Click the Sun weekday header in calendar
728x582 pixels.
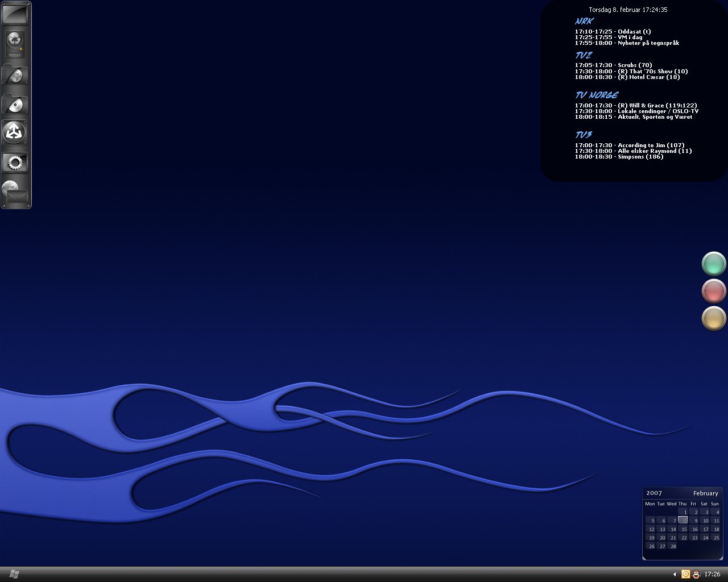coord(715,504)
